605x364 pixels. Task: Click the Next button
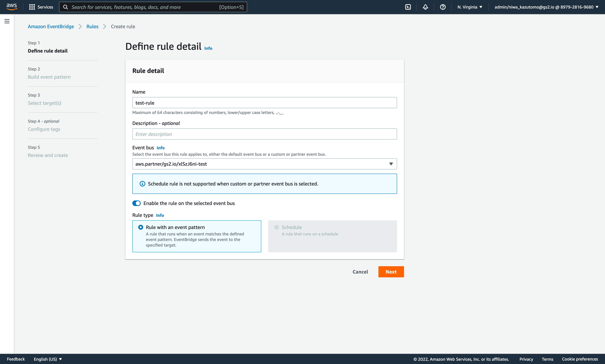[391, 272]
